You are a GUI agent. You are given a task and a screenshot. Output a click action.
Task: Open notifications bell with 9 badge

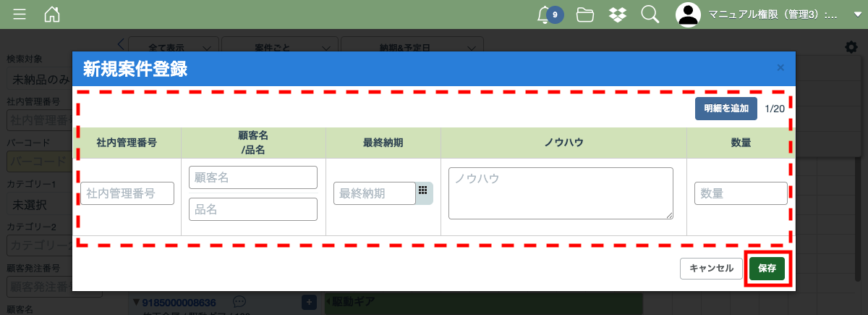(545, 14)
